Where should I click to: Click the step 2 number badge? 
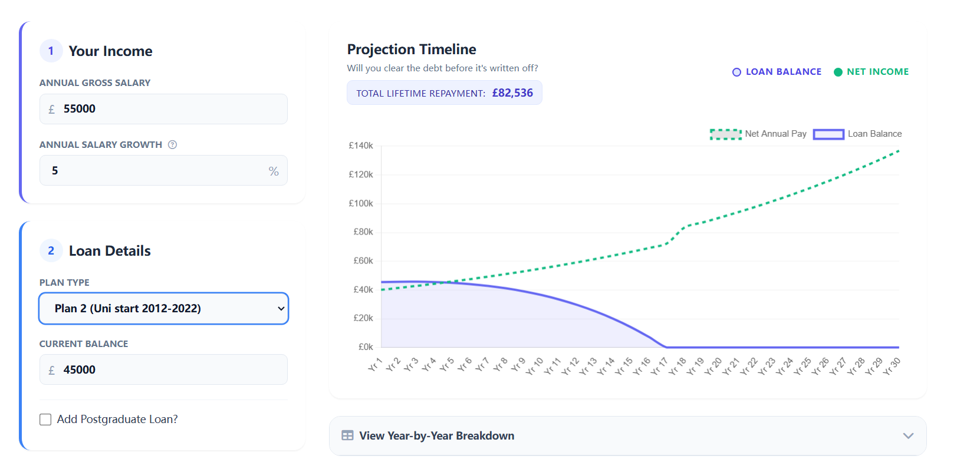point(51,251)
